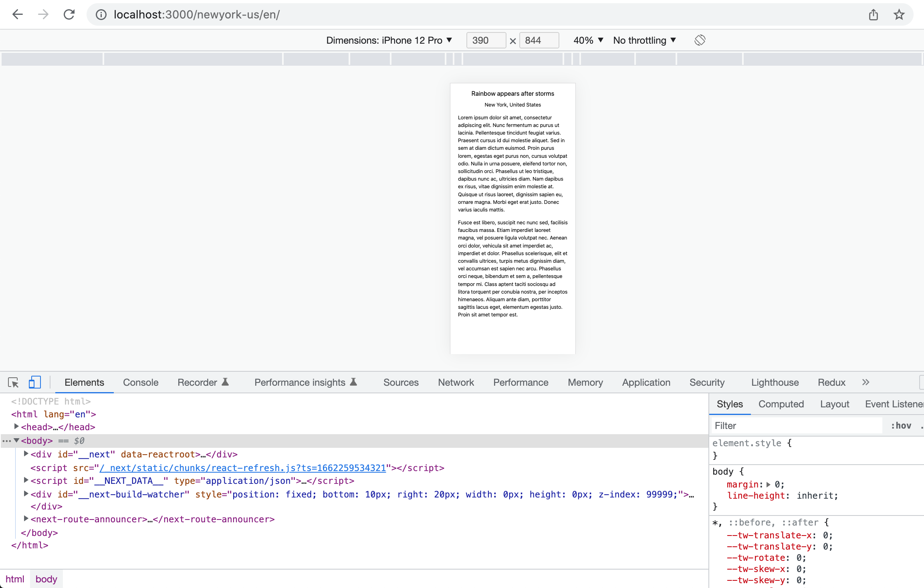Screen dimensions: 924x588
Task: Collapse the body element
Action: click(16, 440)
